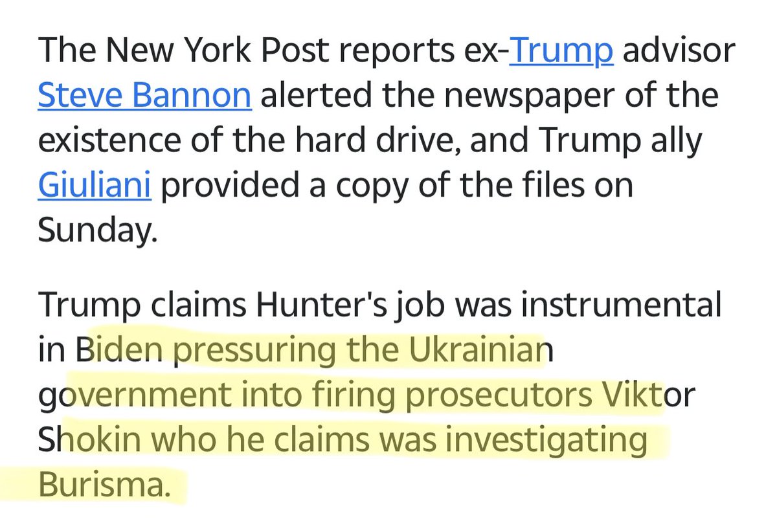
Task: Follow the Steve Bannon link
Action: tap(144, 96)
